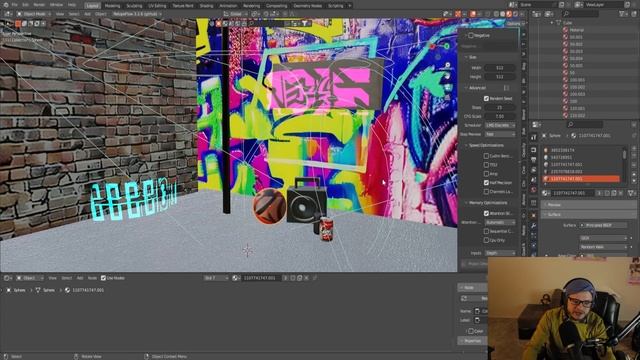Click the 3D viewport editor type icon
Viewport: 640px width, 360px height.
[8, 14]
